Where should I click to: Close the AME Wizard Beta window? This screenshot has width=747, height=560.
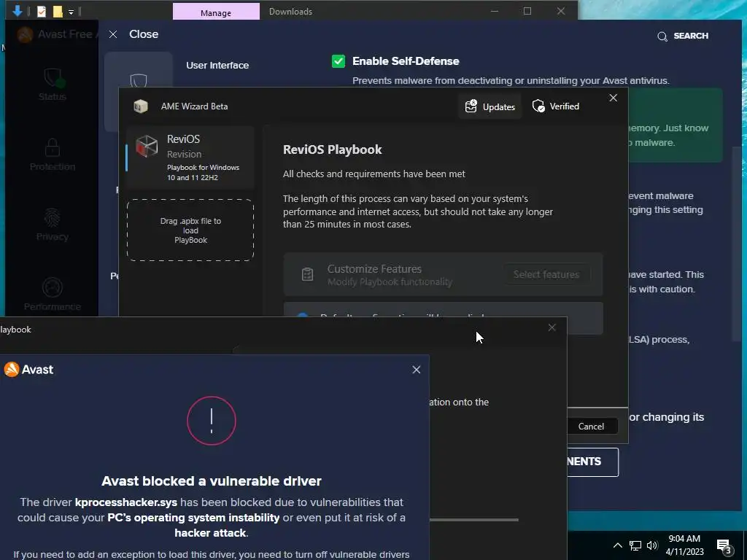613,98
